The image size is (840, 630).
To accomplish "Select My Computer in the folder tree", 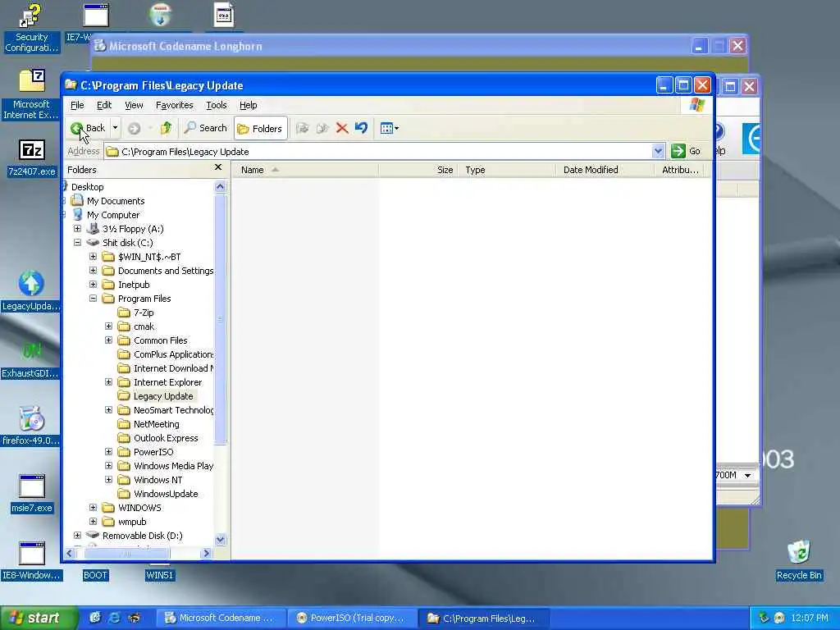I will 113,215.
